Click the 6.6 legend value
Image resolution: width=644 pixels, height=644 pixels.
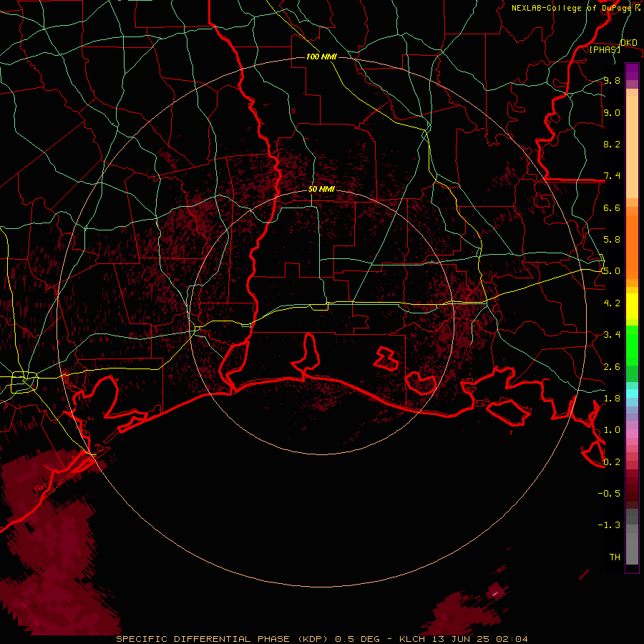coord(612,208)
